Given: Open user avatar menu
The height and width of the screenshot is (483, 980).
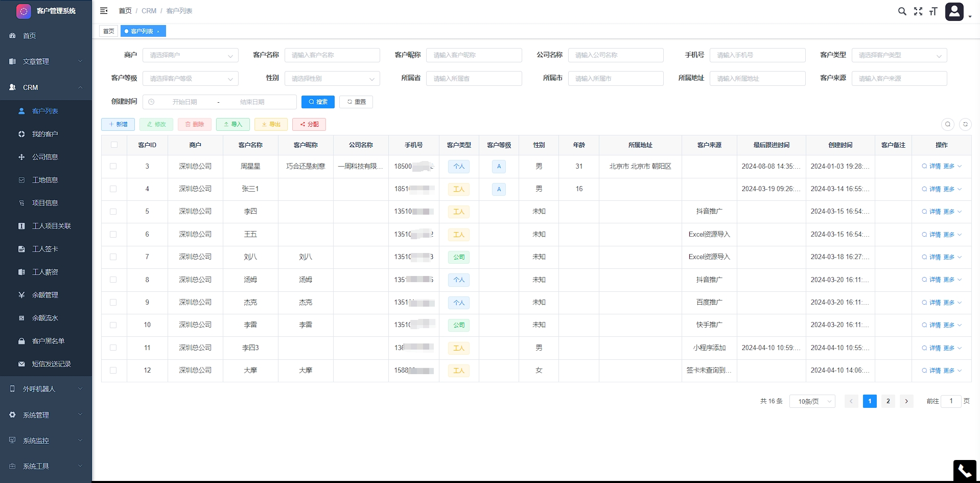Looking at the screenshot, I should 954,11.
